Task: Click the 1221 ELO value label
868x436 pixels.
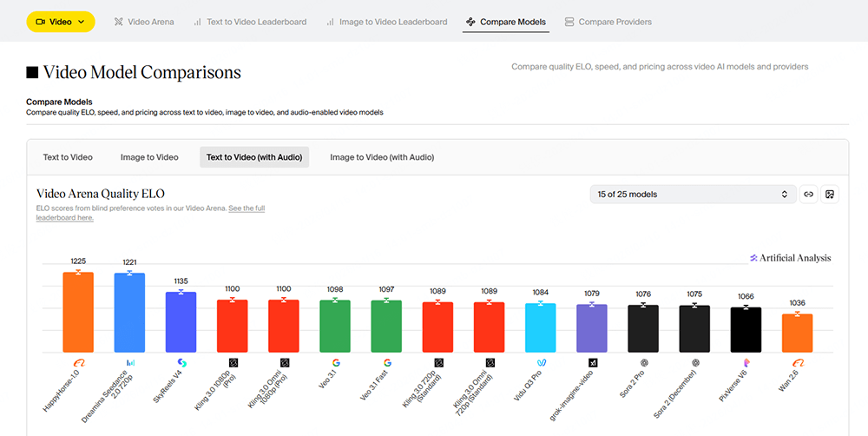Action: click(129, 262)
